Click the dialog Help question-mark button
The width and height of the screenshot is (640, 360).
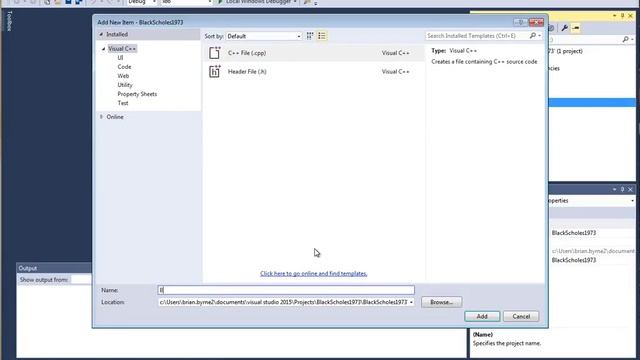tap(521, 22)
